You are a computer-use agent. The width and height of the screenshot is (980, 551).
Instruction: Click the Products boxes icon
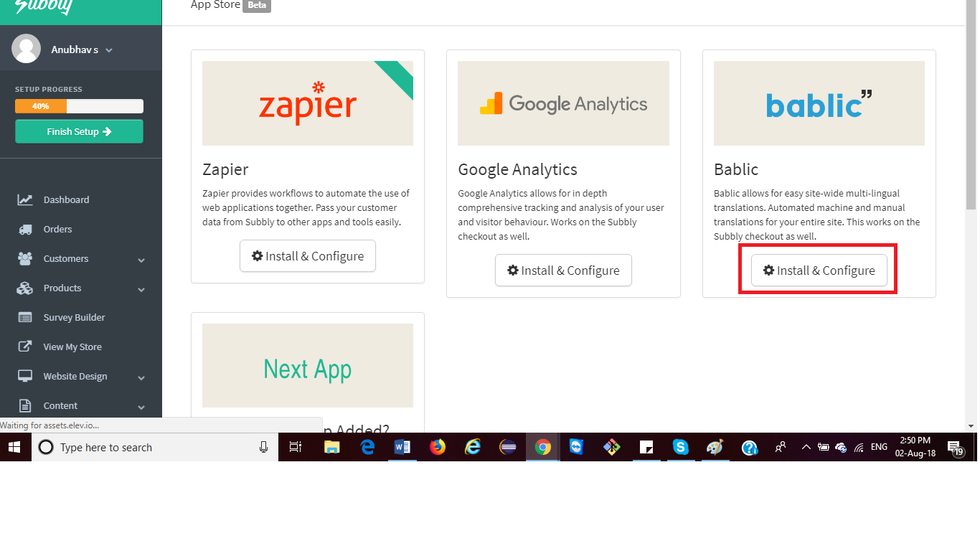tap(25, 288)
